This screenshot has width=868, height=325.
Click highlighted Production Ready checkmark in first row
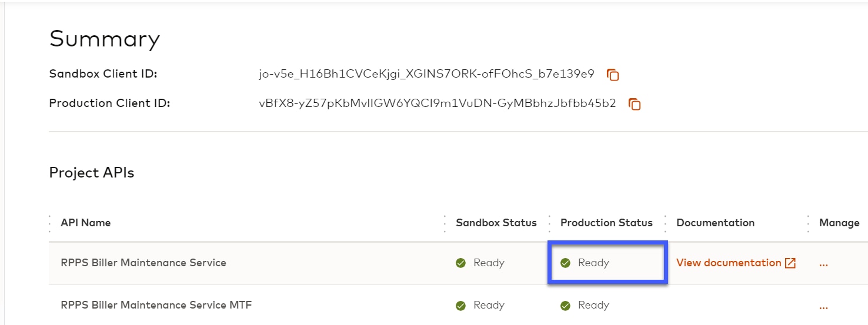click(x=566, y=263)
